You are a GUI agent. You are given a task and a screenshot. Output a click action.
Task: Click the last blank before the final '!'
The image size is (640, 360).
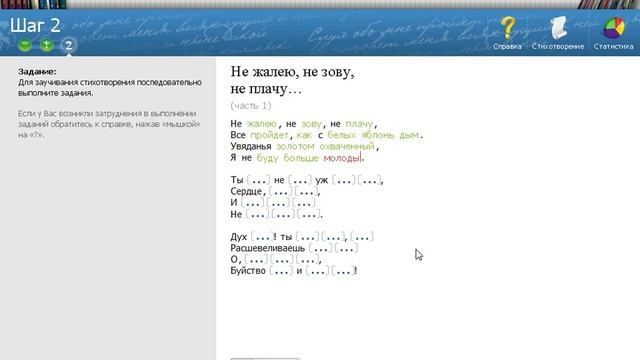point(343,271)
